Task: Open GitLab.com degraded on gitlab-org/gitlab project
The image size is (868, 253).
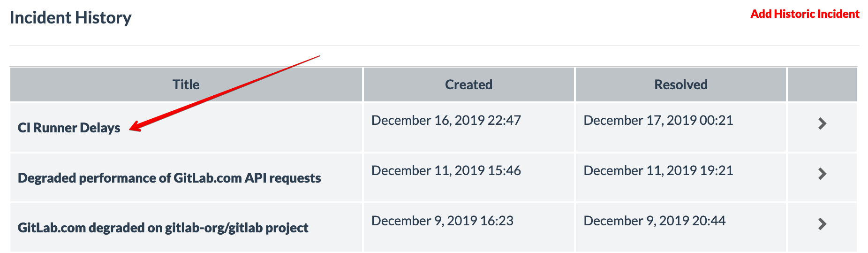Action: [163, 228]
